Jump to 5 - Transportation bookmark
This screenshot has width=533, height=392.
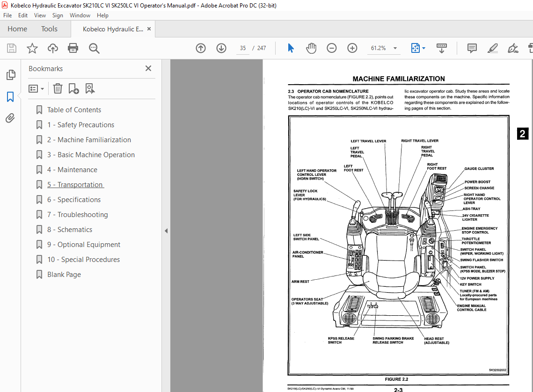75,184
